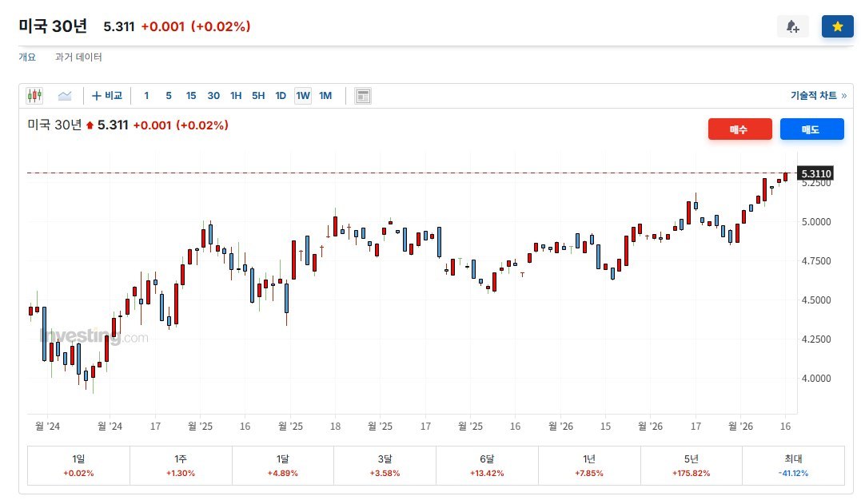Add an alert with the bell icon
Screen dimensions: 861x504
point(792,26)
